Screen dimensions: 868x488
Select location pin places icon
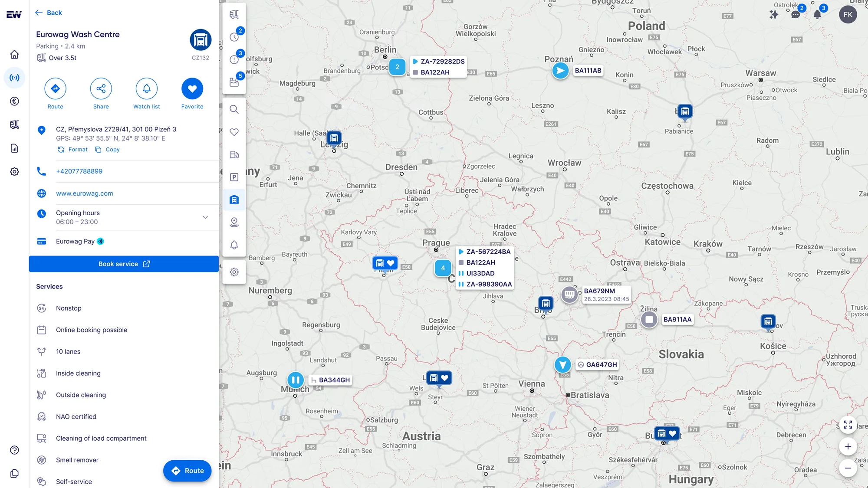pyautogui.click(x=234, y=222)
